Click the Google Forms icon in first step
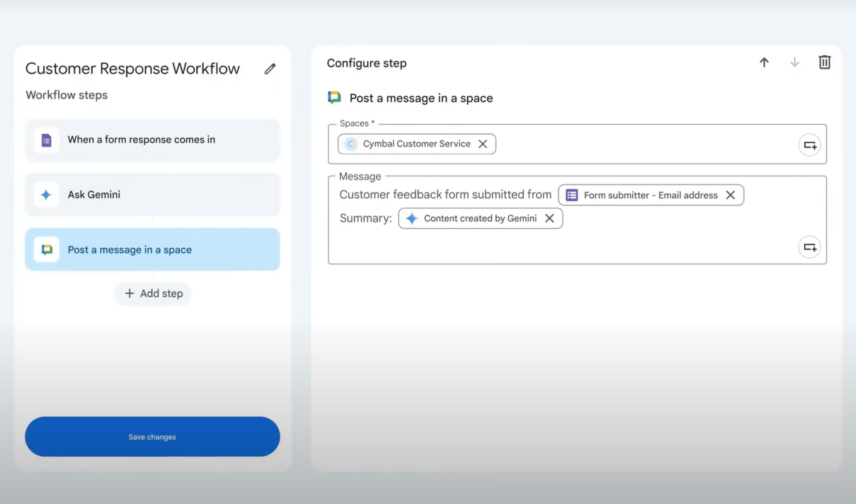This screenshot has height=504, width=856. tap(46, 140)
